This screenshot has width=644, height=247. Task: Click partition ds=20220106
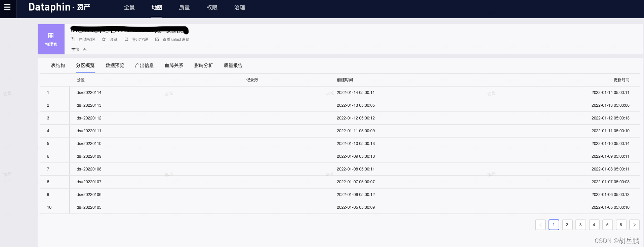click(x=89, y=195)
